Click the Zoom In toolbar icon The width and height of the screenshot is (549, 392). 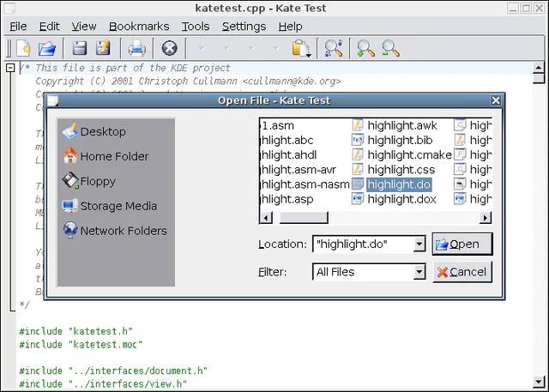[365, 48]
